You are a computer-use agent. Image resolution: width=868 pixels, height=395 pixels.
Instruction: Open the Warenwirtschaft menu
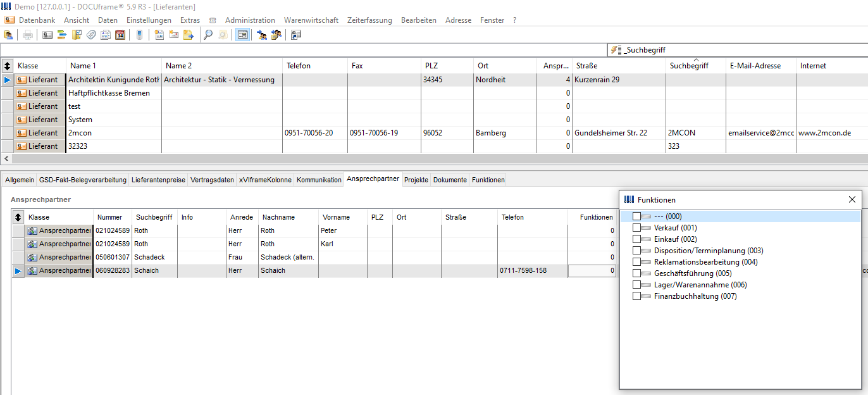[311, 20]
